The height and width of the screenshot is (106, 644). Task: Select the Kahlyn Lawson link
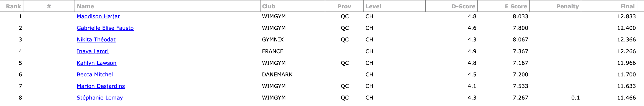click(96, 63)
